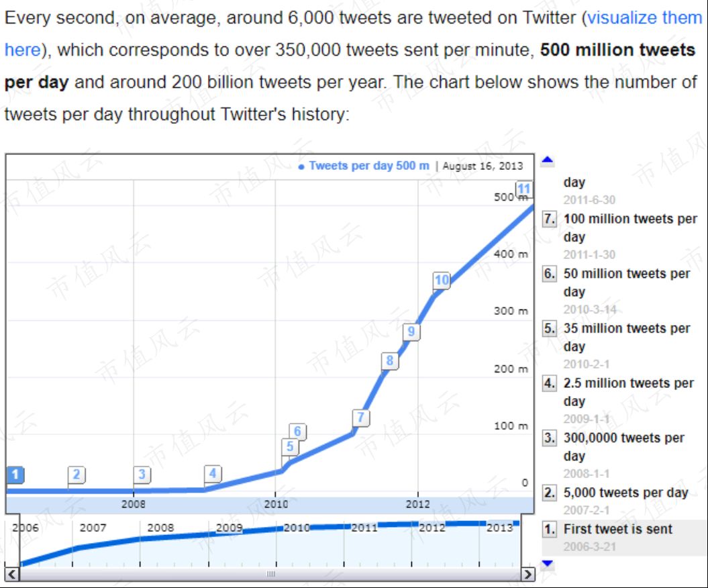Select chart marker flag number 8

[389, 361]
